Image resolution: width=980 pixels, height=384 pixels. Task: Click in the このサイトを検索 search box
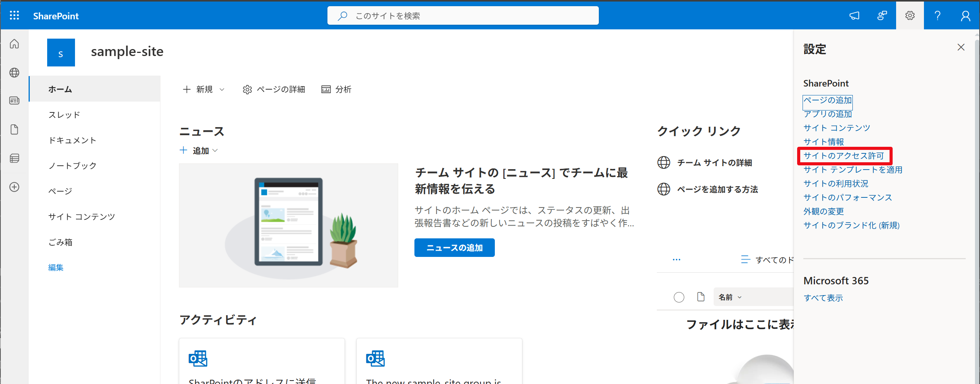(463, 15)
